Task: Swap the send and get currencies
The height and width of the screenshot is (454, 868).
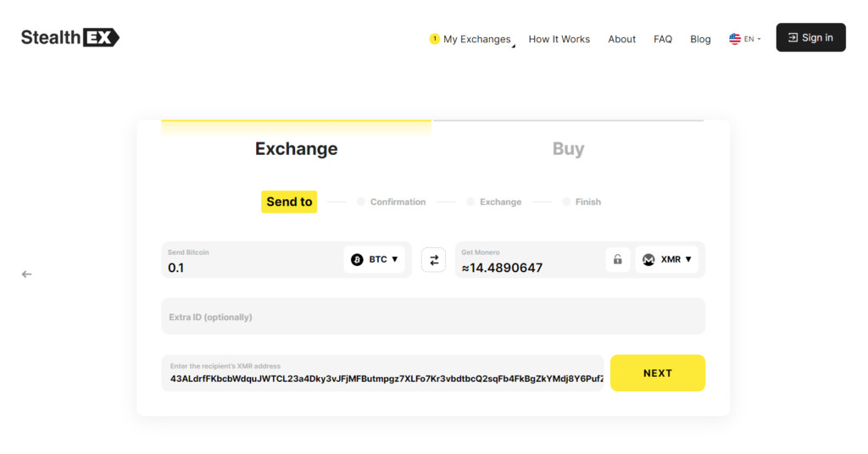Action: (x=433, y=260)
